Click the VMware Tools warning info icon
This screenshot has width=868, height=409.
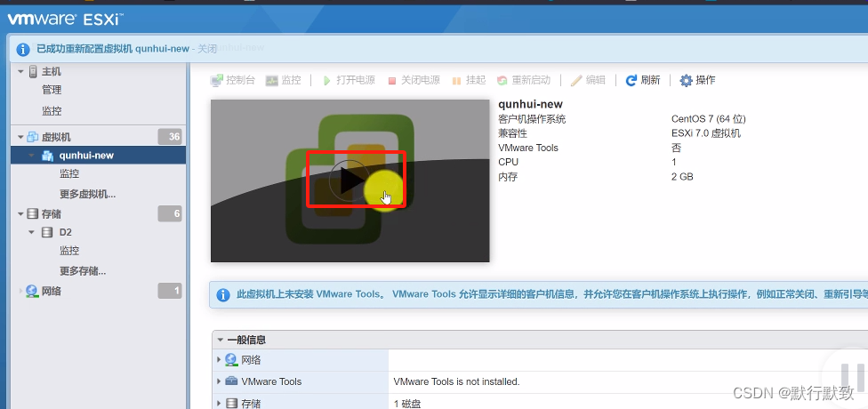(223, 294)
